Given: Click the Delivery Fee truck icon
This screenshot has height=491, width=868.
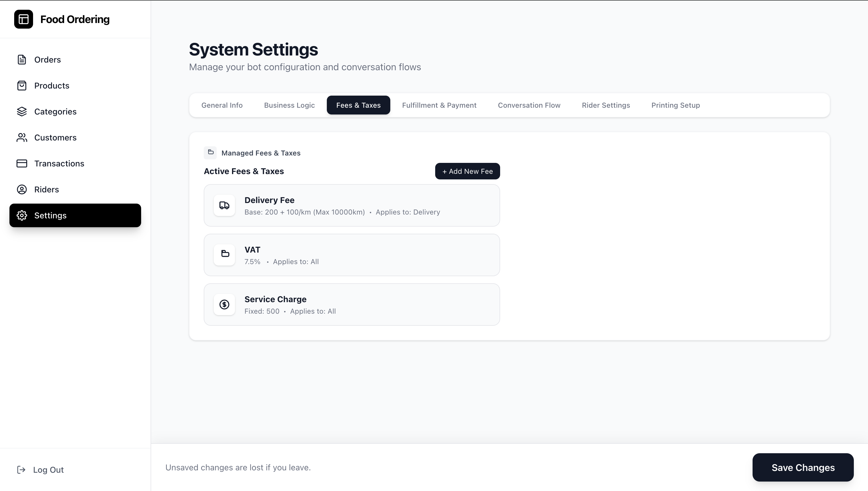Looking at the screenshot, I should click(x=224, y=205).
